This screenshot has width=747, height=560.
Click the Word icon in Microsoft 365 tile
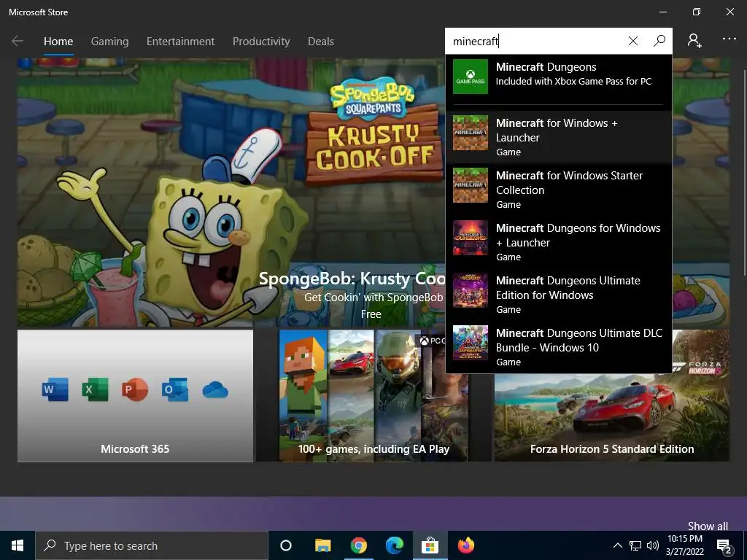(x=55, y=389)
